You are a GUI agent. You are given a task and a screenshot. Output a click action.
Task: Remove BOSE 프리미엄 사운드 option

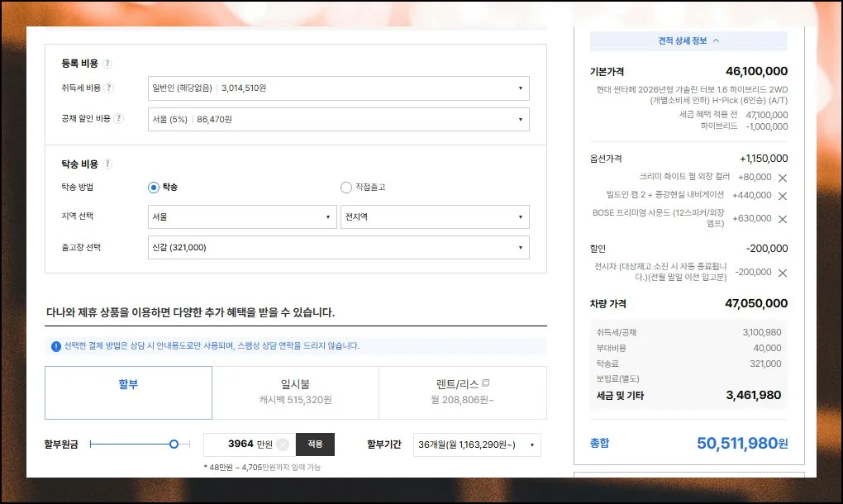coord(783,219)
